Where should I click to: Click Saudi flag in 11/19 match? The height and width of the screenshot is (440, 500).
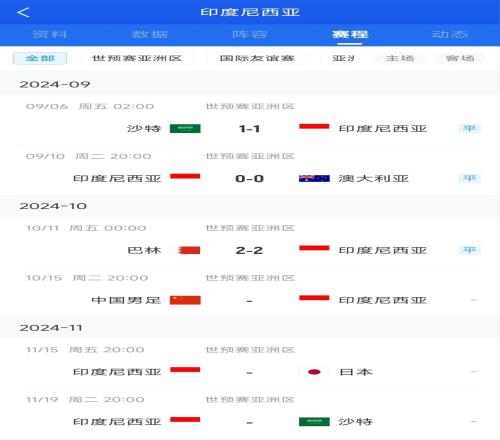click(314, 422)
